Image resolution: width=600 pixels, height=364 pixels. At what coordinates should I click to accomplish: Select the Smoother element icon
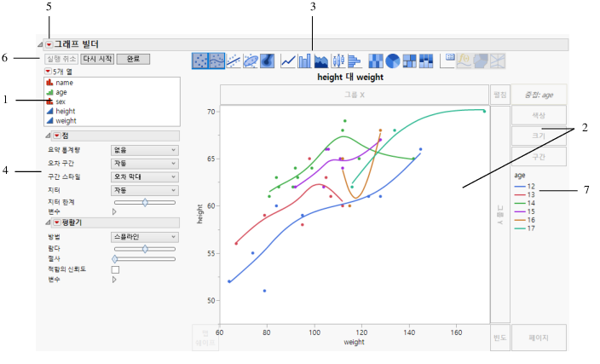point(216,61)
